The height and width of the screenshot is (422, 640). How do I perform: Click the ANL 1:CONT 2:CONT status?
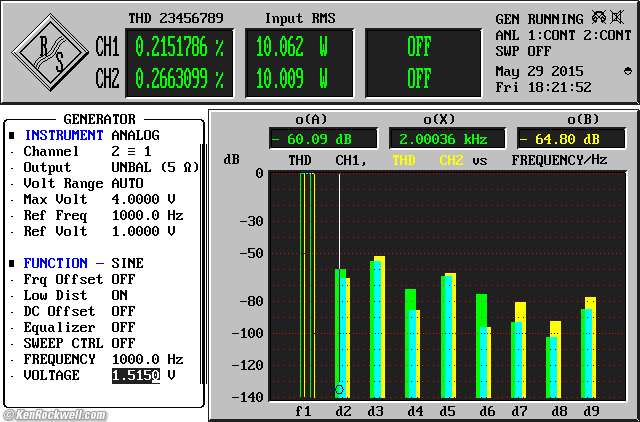[x=563, y=36]
